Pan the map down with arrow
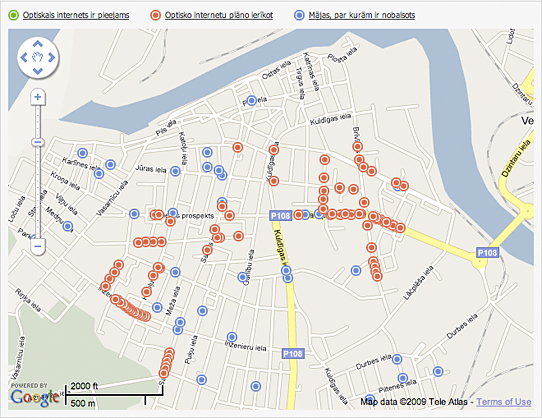542x418 pixels. (38, 71)
